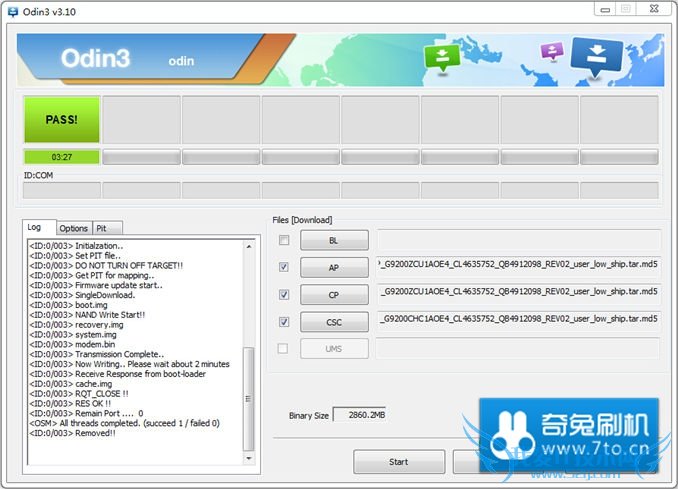Image resolution: width=678 pixels, height=489 pixels.
Task: Open the Pit tab
Action: [x=107, y=228]
